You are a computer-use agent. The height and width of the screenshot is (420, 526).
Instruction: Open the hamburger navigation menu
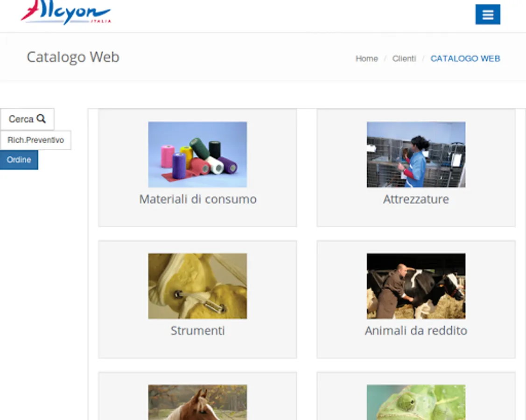pos(487,14)
